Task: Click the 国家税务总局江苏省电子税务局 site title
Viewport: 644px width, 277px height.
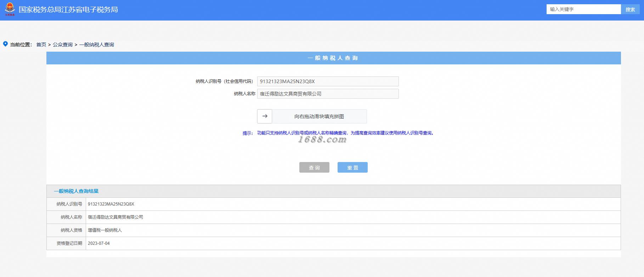Action: click(68, 10)
